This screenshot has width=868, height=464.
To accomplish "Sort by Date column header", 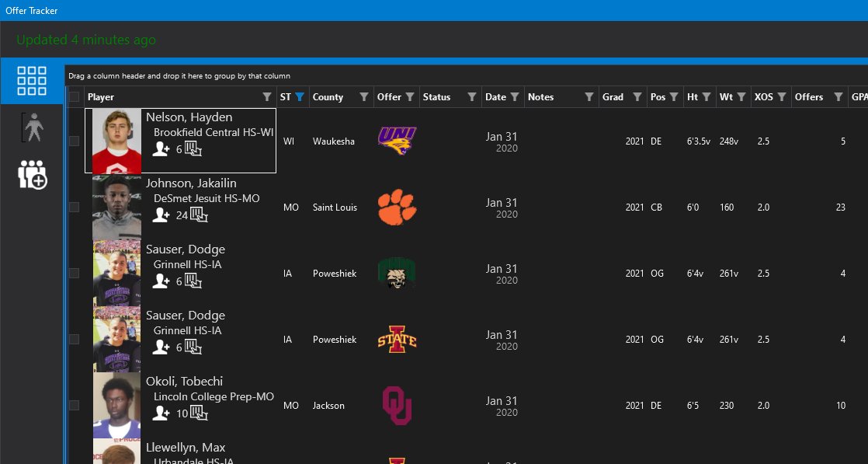I will 495,97.
